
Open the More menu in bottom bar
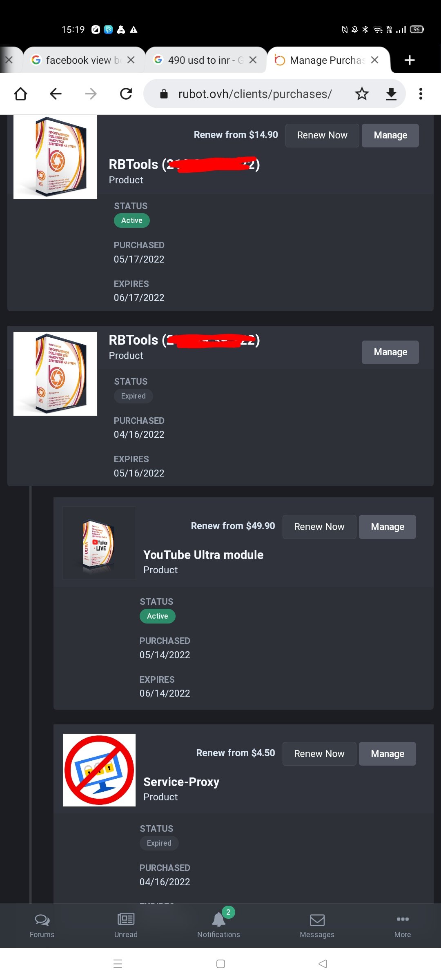402,925
